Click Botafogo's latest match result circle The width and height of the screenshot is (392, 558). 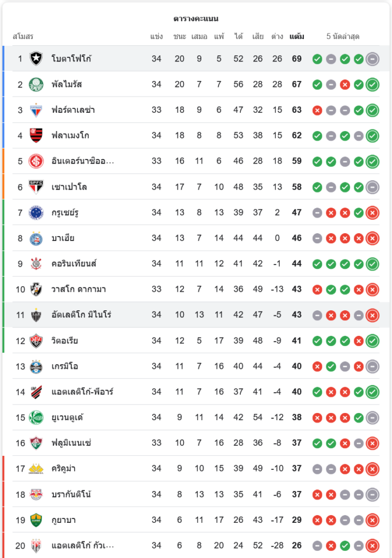click(x=372, y=59)
